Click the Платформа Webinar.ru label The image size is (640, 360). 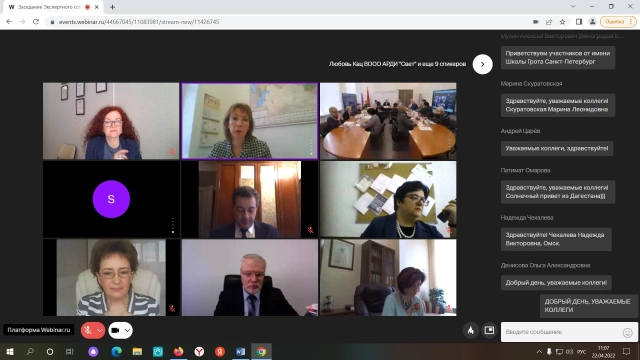tap(39, 330)
